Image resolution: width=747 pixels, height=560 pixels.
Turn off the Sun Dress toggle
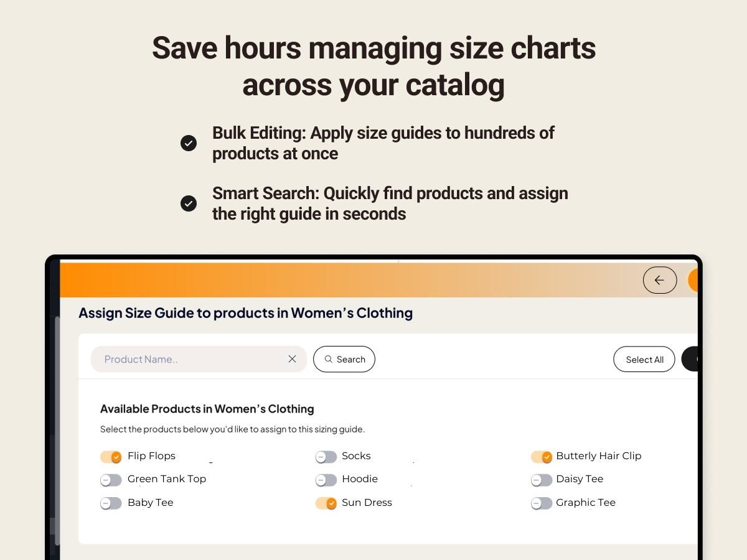click(x=326, y=503)
